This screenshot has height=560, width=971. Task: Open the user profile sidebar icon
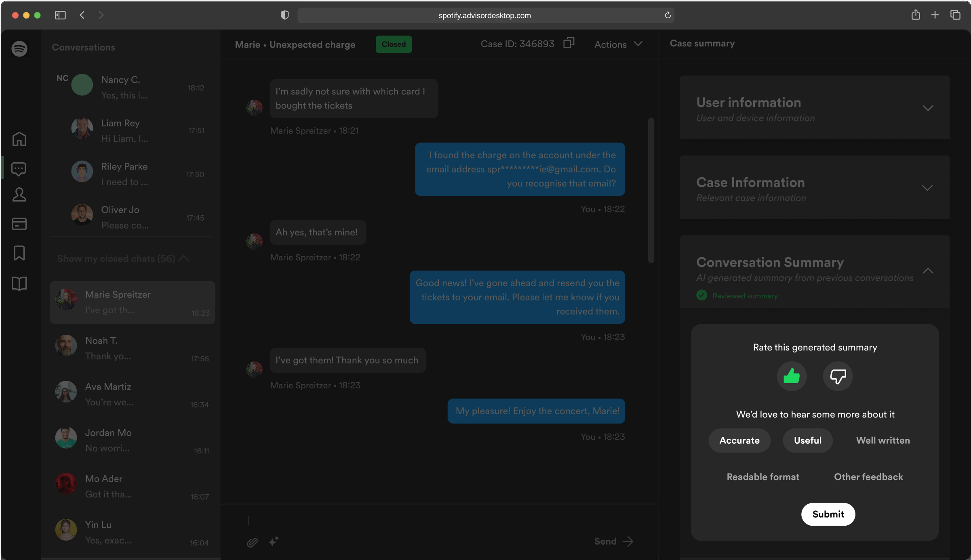coord(19,195)
